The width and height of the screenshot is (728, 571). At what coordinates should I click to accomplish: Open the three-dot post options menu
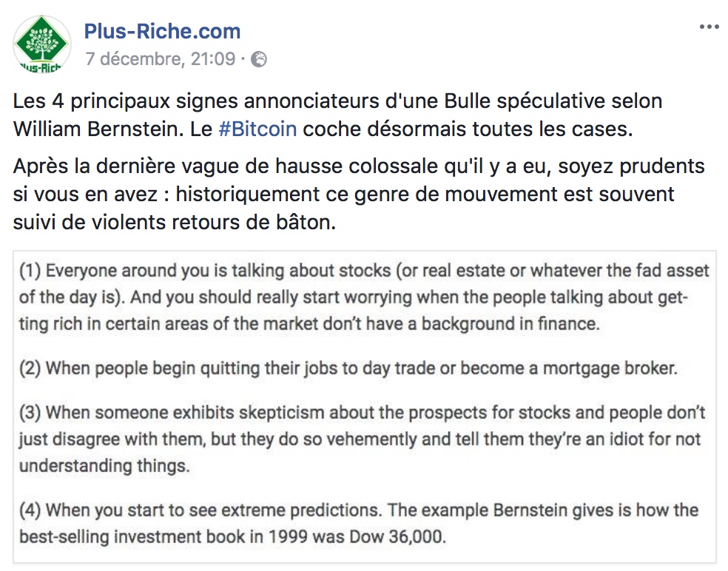pyautogui.click(x=708, y=27)
